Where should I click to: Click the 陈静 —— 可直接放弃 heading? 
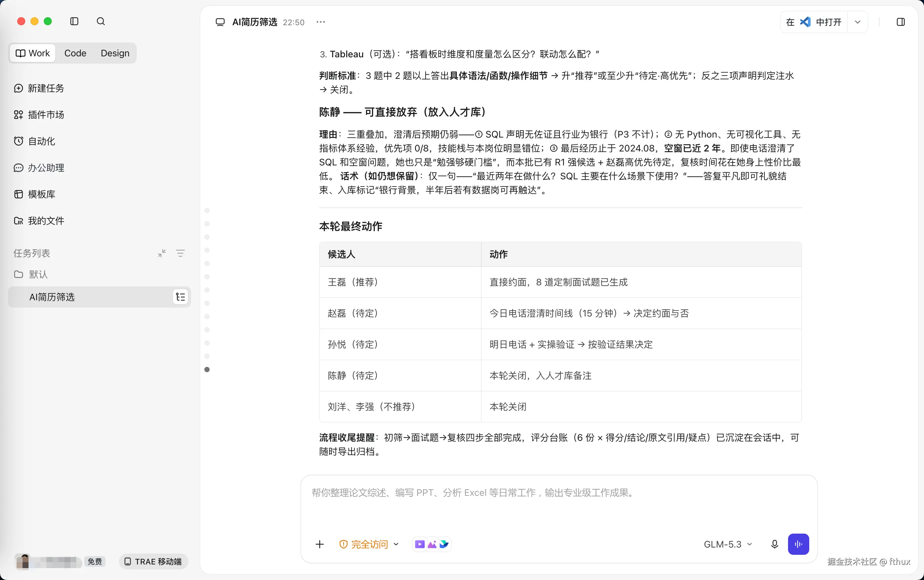[403, 112]
